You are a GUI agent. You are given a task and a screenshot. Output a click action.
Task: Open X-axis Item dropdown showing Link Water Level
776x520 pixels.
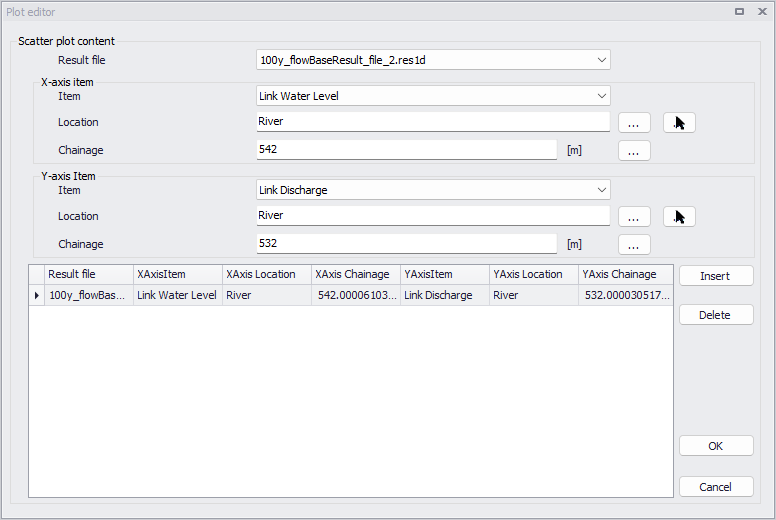tap(601, 96)
